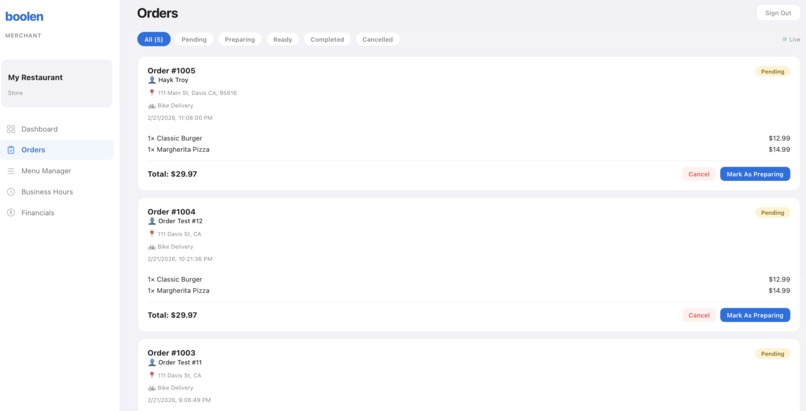Screen dimensions: 806x411
Task: Click the bike icon in Order #1003
Action: 152,388
